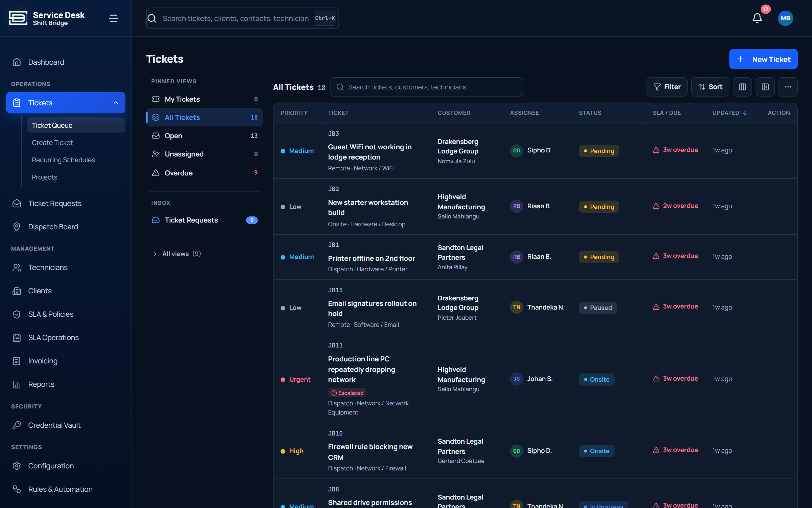Viewport: 812px width, 508px height.
Task: Click the Riaan B. avatar on JB1
Action: point(516,257)
